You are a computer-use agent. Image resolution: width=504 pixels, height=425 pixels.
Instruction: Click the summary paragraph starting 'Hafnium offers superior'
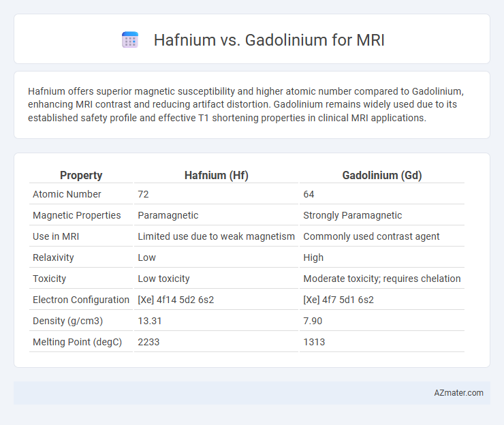[246, 104]
